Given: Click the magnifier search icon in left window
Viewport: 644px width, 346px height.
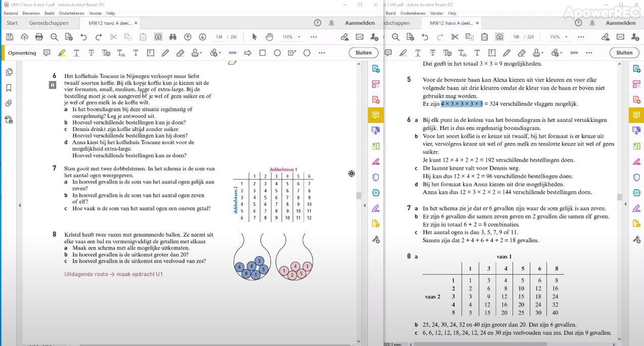Looking at the screenshot, I should [x=54, y=37].
